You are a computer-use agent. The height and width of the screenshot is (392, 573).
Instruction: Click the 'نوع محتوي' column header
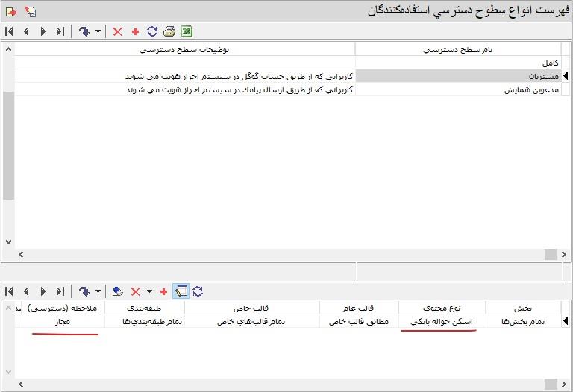[441, 308]
